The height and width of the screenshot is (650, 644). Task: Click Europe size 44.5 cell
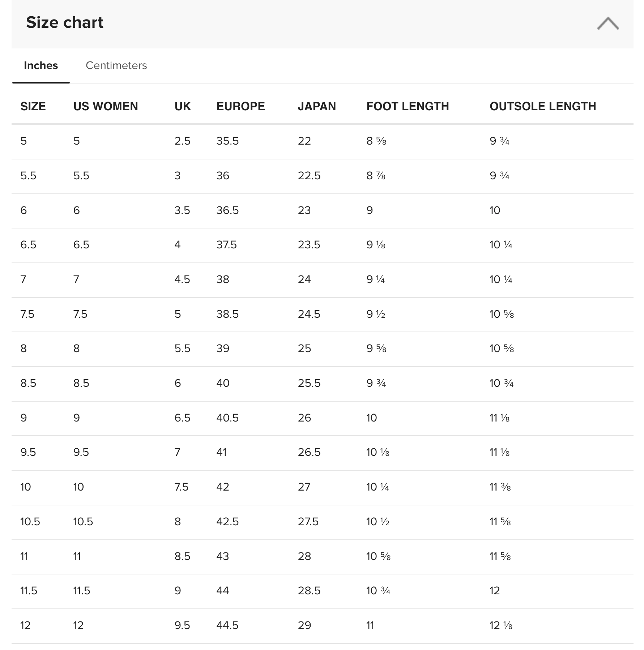point(227,625)
